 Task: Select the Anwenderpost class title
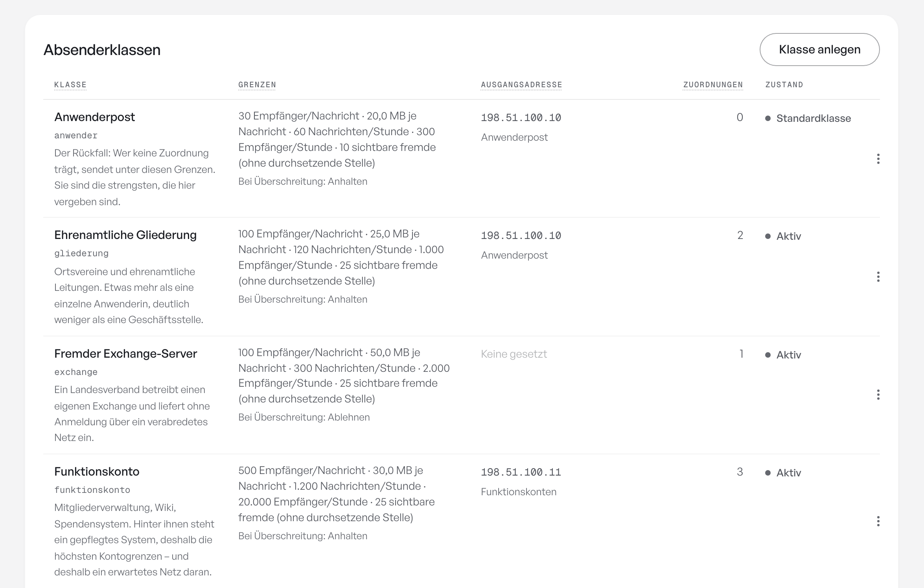(94, 117)
